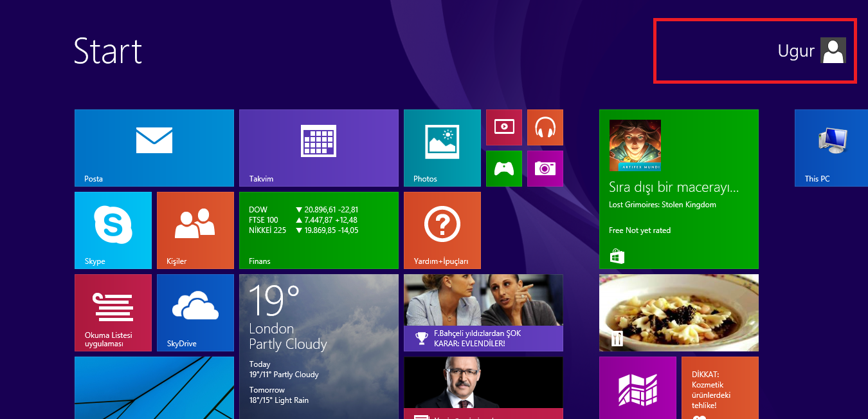Open the Food & Drink pasta tile
Image resolution: width=868 pixels, height=419 pixels.
(679, 313)
